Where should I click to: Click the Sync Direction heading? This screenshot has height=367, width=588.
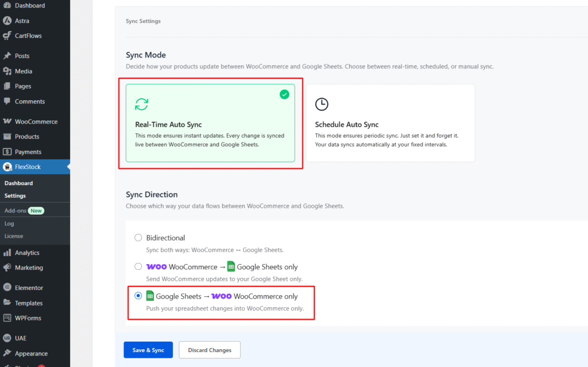(x=152, y=194)
